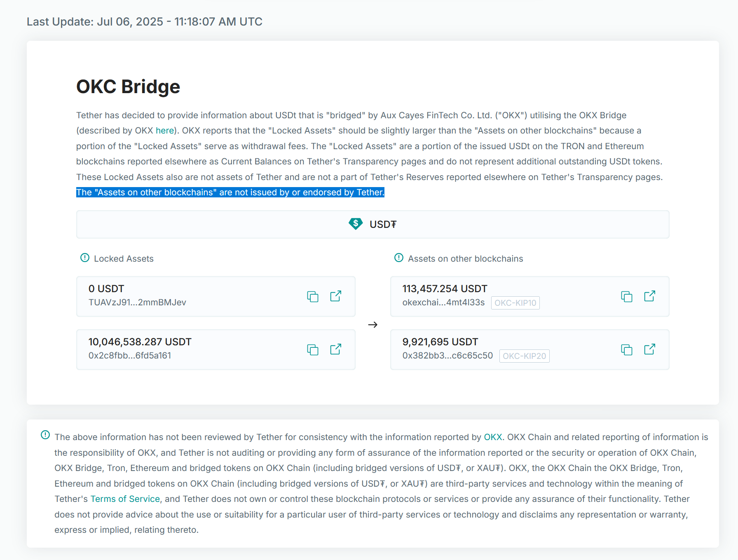Screen dimensions: 738x560
Task: Copy the 0x382bb3...c6c65c50 address
Action: 627,349
